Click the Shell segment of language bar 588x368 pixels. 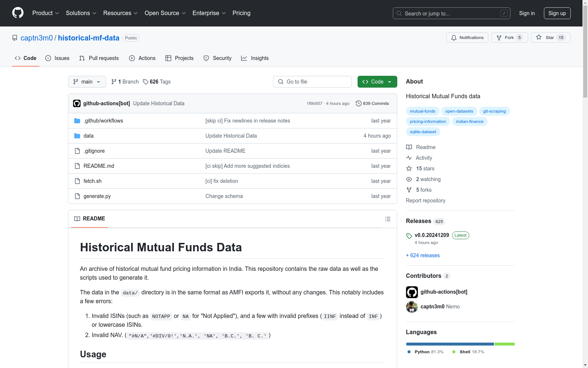pyautogui.click(x=505, y=344)
